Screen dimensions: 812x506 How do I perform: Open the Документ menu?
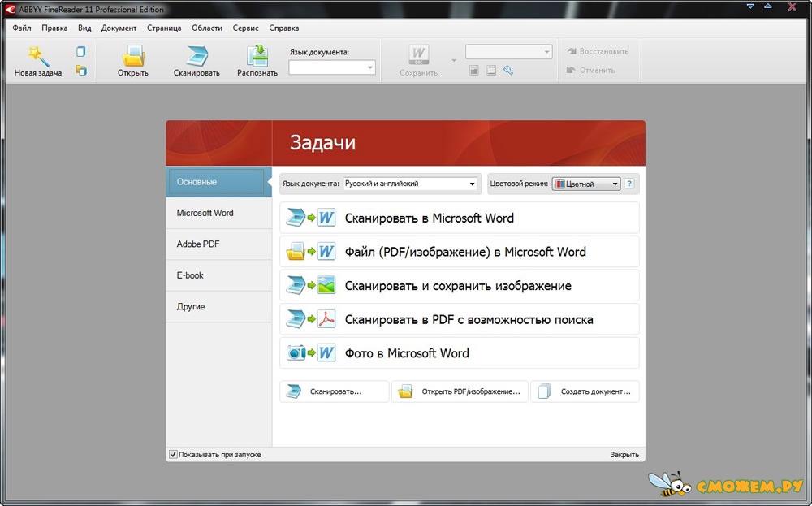point(119,28)
